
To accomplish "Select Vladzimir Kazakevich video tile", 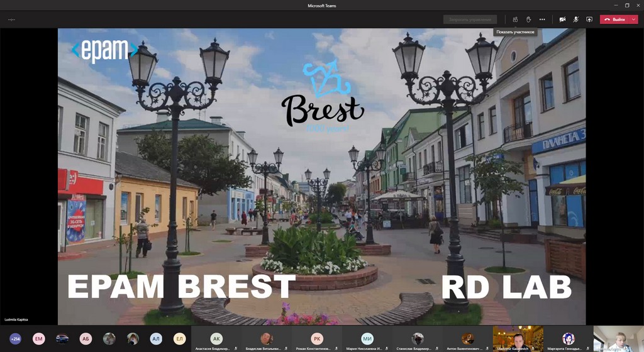I will pos(518,339).
